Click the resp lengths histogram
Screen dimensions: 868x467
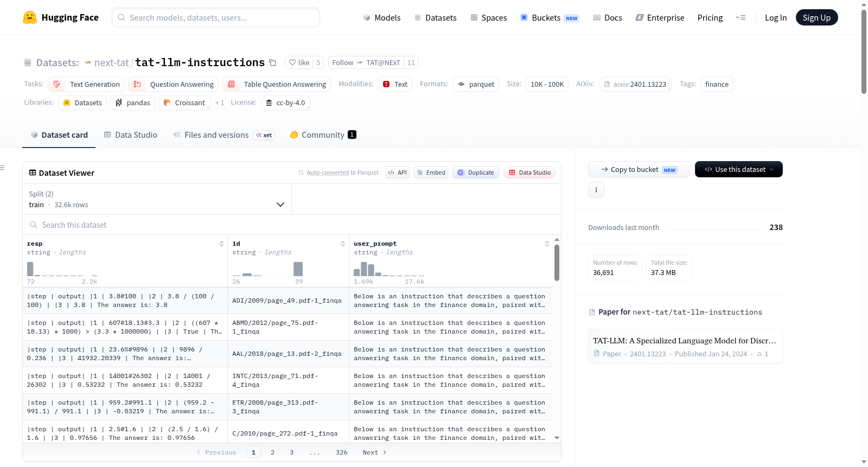pos(62,269)
